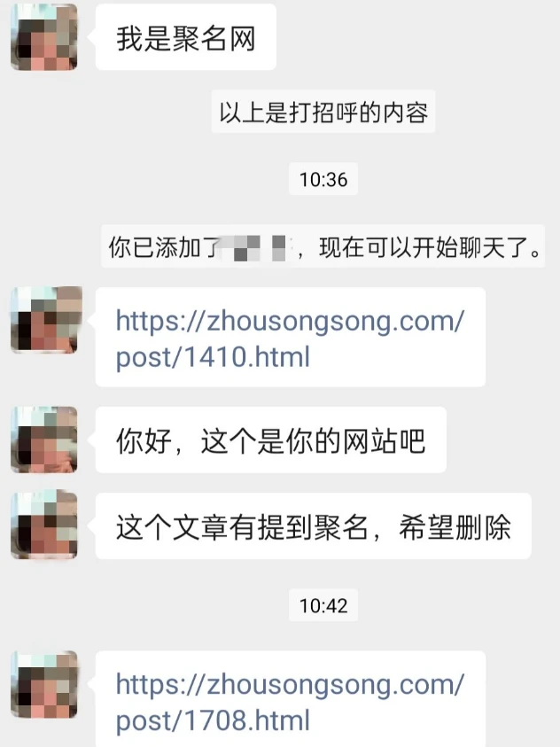Open sender avatar next to post/1410.html link

coord(43,320)
